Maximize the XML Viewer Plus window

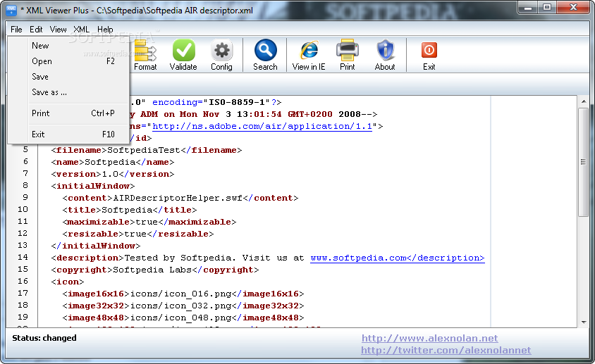pyautogui.click(x=547, y=7)
